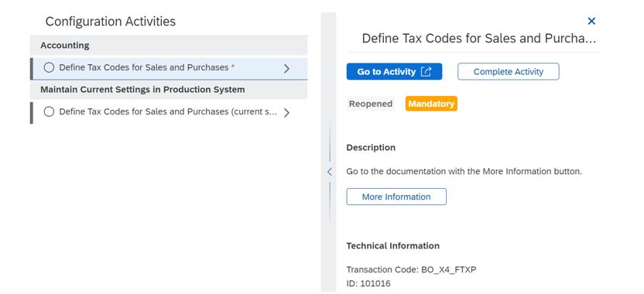Open Define Tax Codes (current settings) row
This screenshot has width=644, height=294.
pyautogui.click(x=169, y=112)
